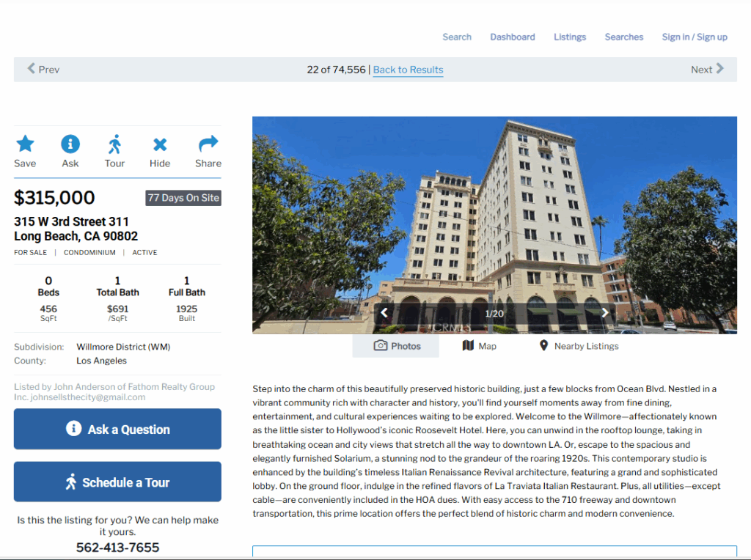Click the $315,000 price
Screen dimensions: 751x560
coord(54,198)
